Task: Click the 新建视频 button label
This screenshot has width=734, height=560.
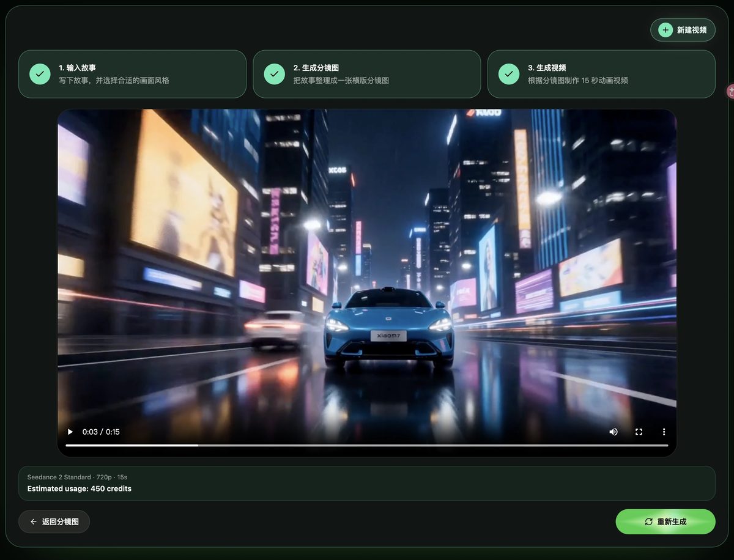Action: coord(692,30)
